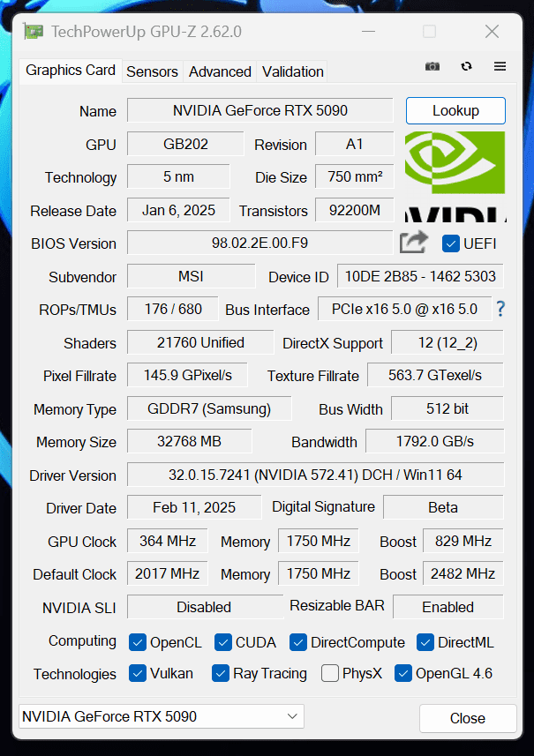Switch to the Sensors tab
Image resolution: width=534 pixels, height=756 pixels.
pyautogui.click(x=152, y=71)
